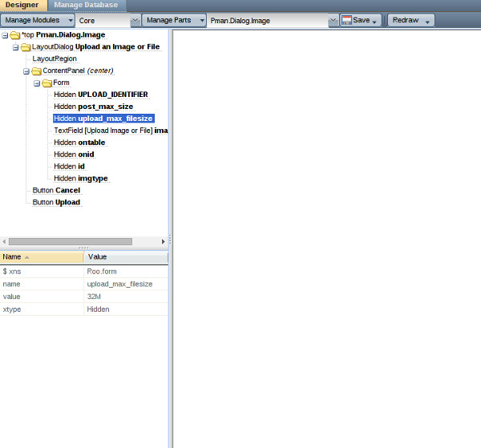The width and height of the screenshot is (481, 448).
Task: Click folder icon next to Form
Action: tap(47, 83)
